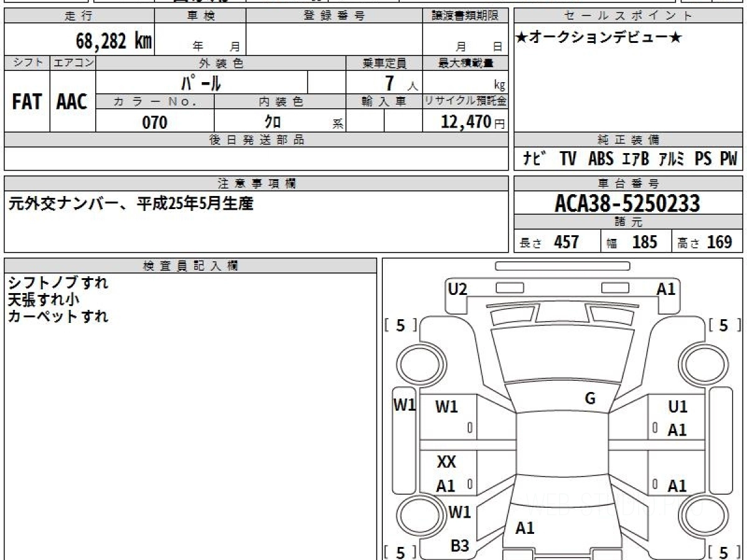Select the アルミ wheels entry

[x=671, y=159]
